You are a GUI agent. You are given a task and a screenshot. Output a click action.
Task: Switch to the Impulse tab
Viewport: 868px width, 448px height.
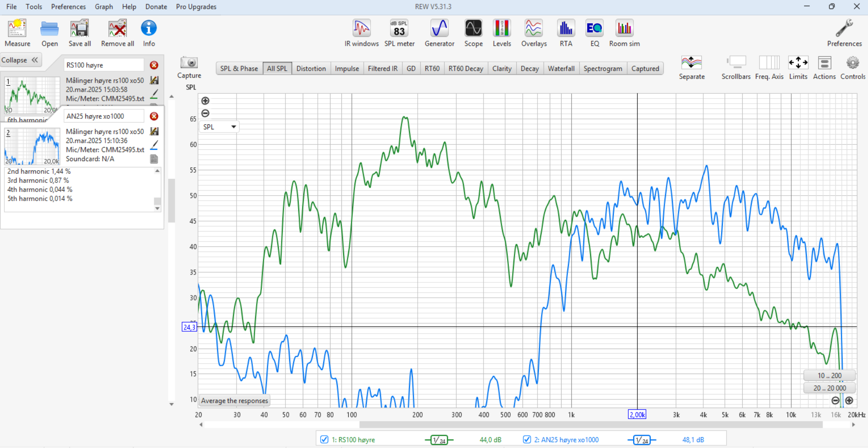pyautogui.click(x=347, y=69)
